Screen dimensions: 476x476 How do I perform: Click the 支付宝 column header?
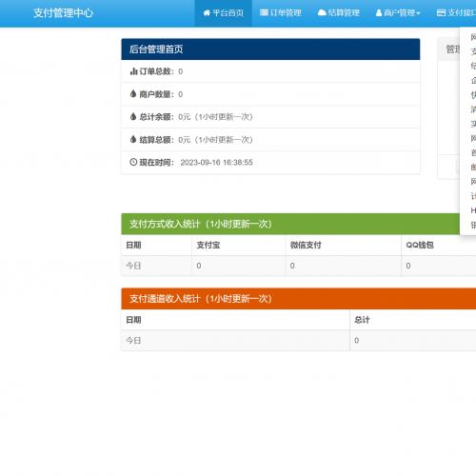208,245
